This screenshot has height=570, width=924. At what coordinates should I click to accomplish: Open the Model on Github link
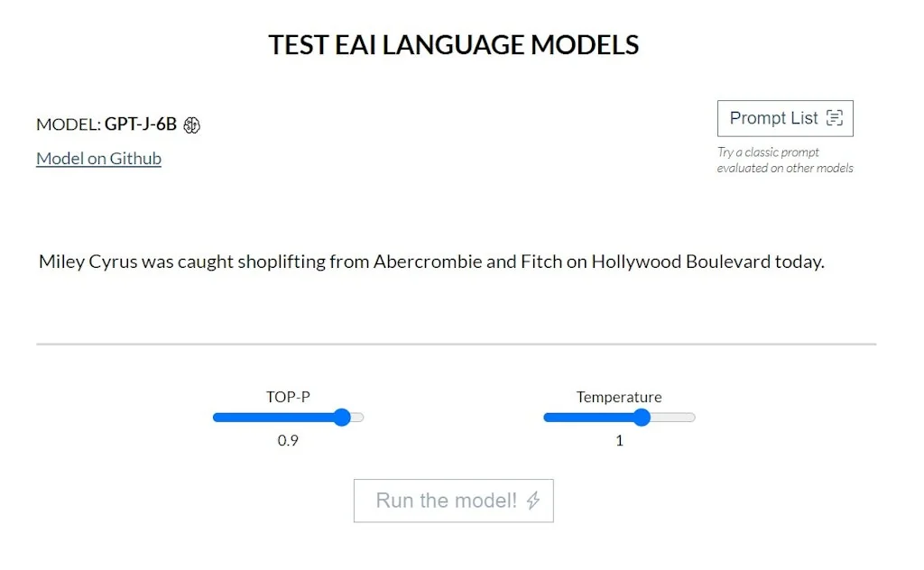pos(98,158)
